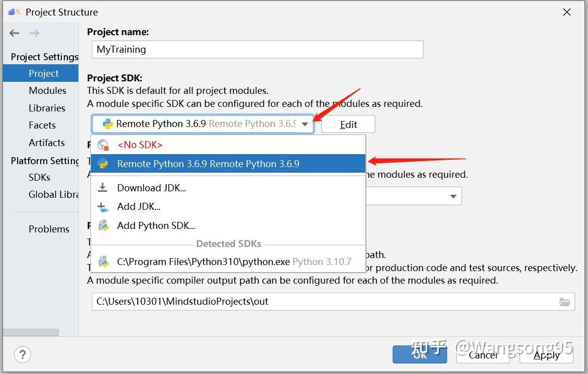Open the folder browse icon for output path
The width and height of the screenshot is (588, 374).
coord(565,302)
